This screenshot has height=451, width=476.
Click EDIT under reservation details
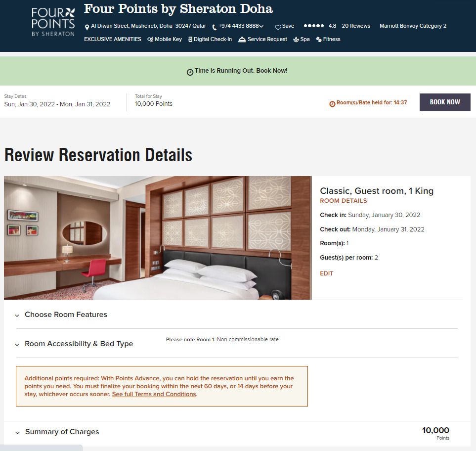(x=327, y=273)
